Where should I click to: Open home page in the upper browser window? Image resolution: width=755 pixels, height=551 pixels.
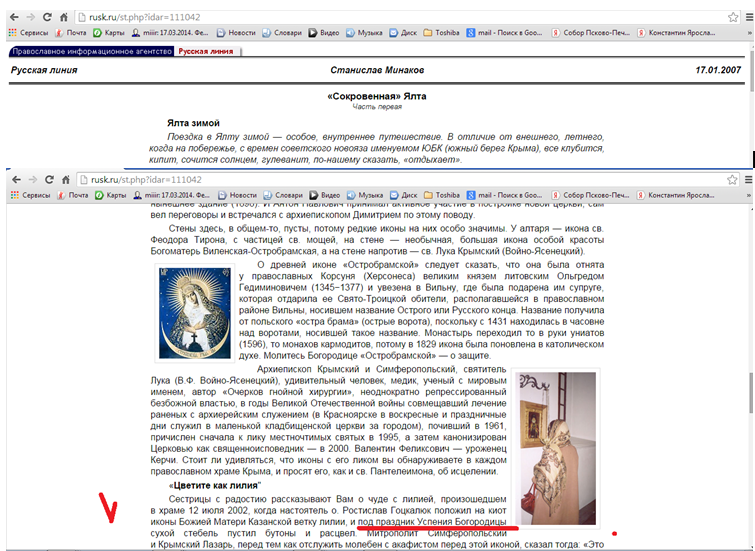pyautogui.click(x=64, y=17)
